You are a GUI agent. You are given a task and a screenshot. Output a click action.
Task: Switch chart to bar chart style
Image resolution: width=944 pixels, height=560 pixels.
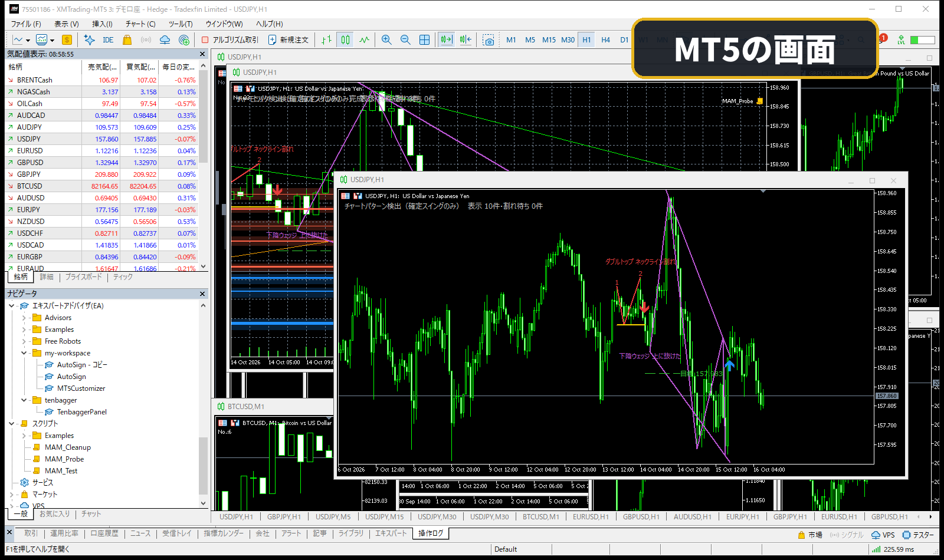[326, 40]
